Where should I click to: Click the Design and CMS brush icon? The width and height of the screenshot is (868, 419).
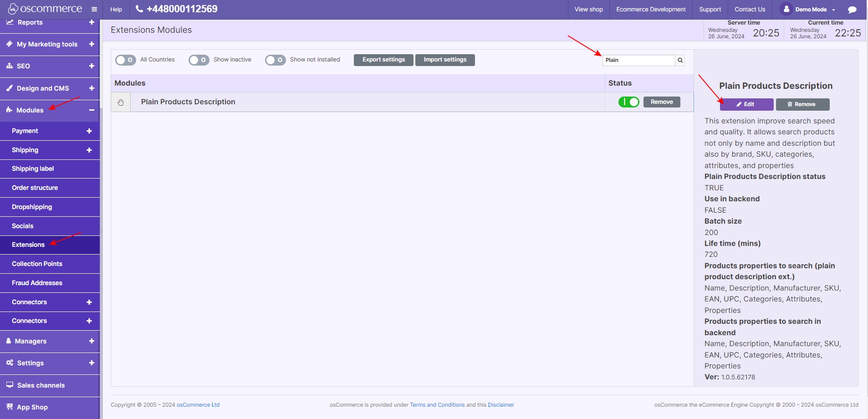click(10, 88)
